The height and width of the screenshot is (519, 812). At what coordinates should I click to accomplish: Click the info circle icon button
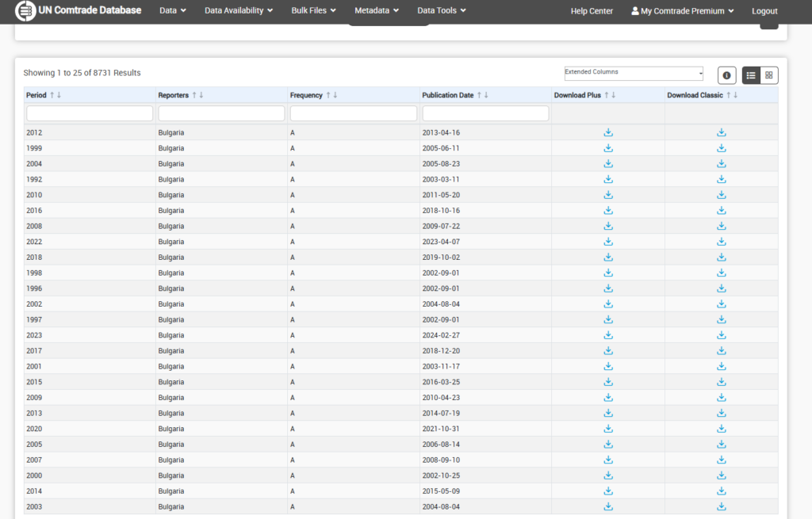726,75
